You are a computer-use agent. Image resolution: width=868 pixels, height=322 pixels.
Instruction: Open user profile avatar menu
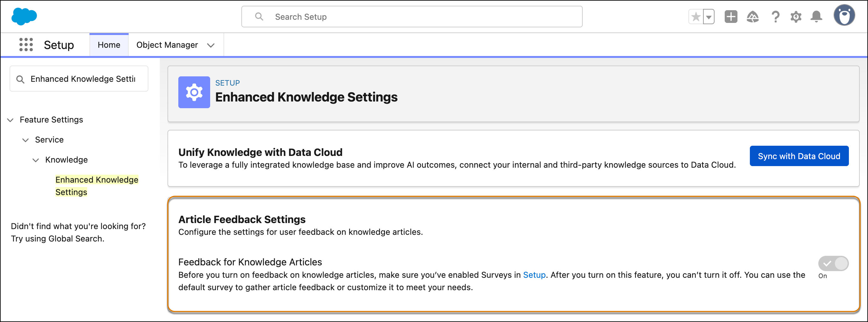click(x=844, y=15)
